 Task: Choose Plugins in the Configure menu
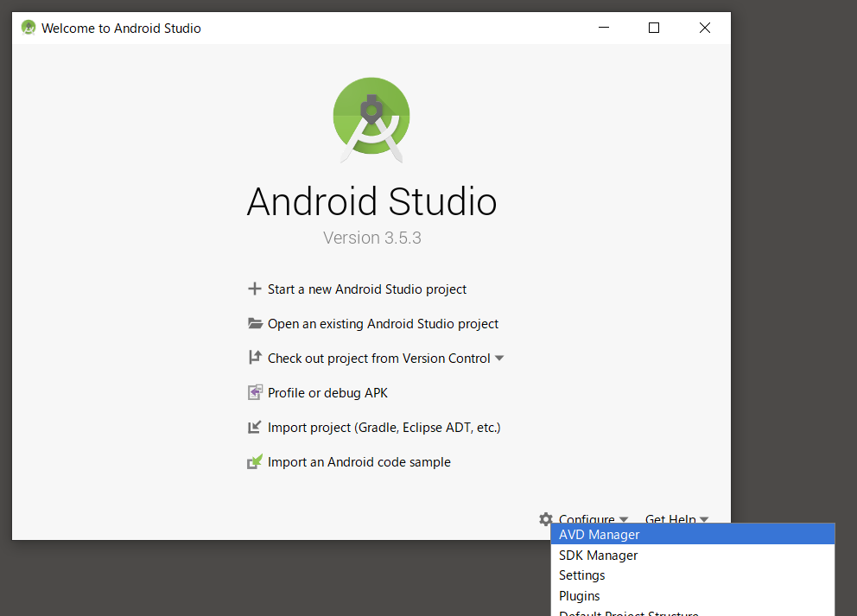[693, 595]
